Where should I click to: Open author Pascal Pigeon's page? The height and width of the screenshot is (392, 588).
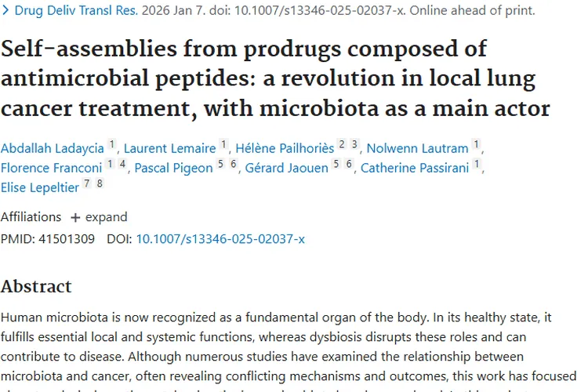pyautogui.click(x=173, y=168)
